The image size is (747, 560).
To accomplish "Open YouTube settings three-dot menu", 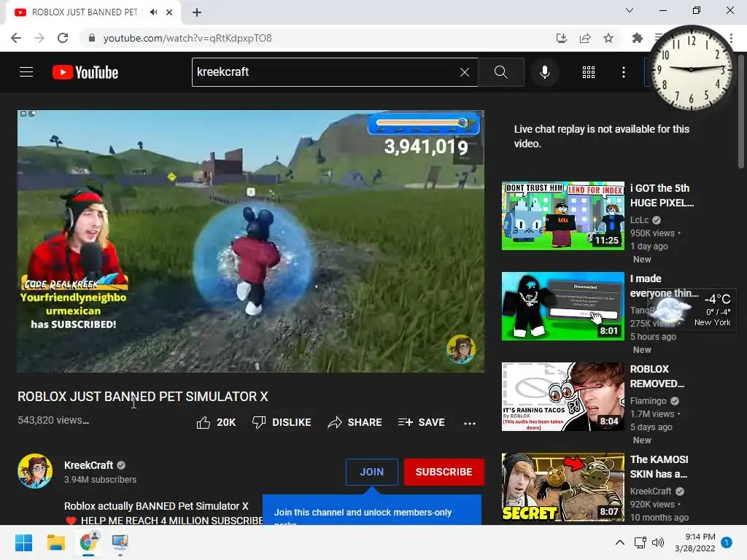I will [x=624, y=72].
